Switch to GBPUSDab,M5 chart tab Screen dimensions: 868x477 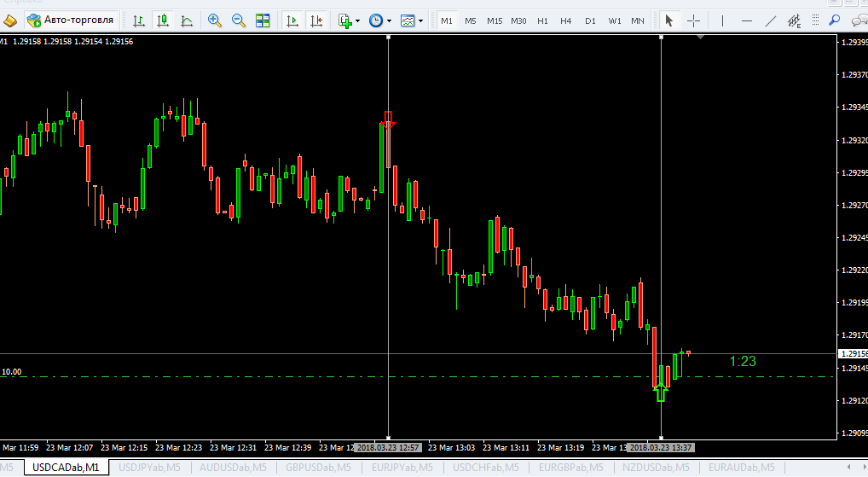click(318, 467)
